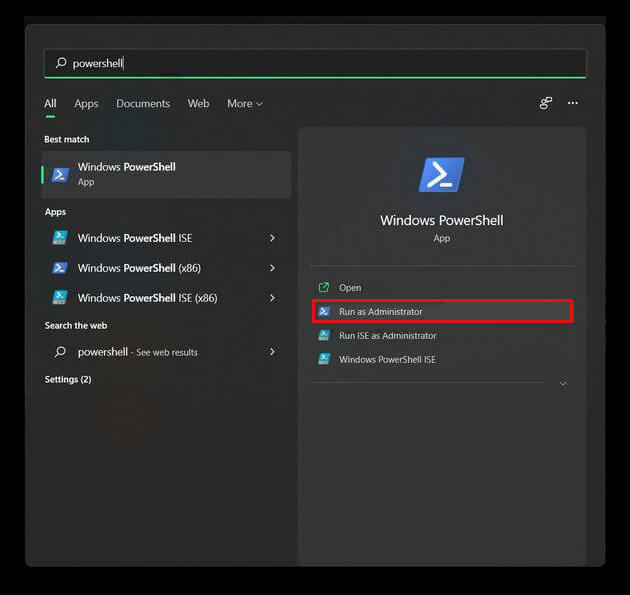Click powershell - See web results
Viewport: 630px width, 595px height.
coord(137,352)
